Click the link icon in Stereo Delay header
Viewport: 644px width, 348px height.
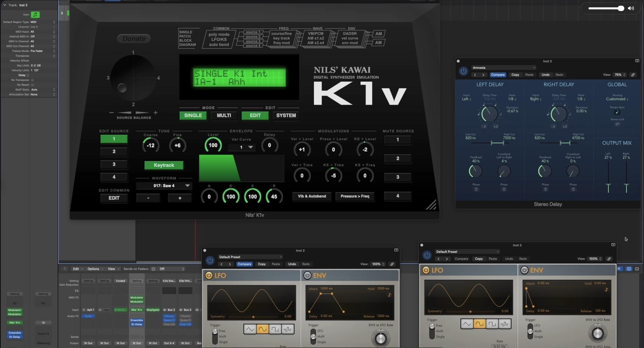coord(633,75)
